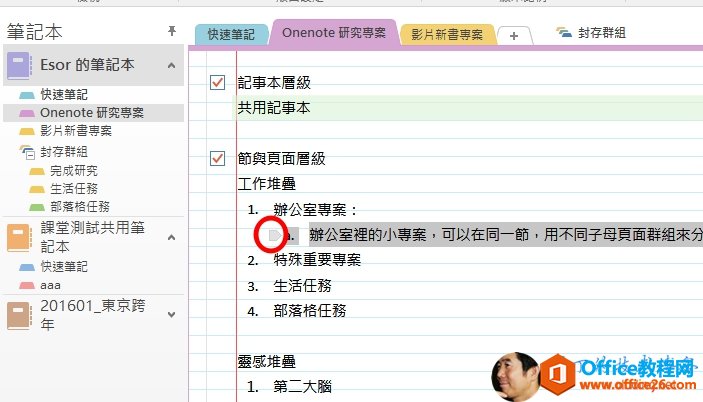Image resolution: width=703 pixels, height=402 pixels.
Task: Select 封存群組 in the sidebar tree
Action: pyautogui.click(x=64, y=152)
